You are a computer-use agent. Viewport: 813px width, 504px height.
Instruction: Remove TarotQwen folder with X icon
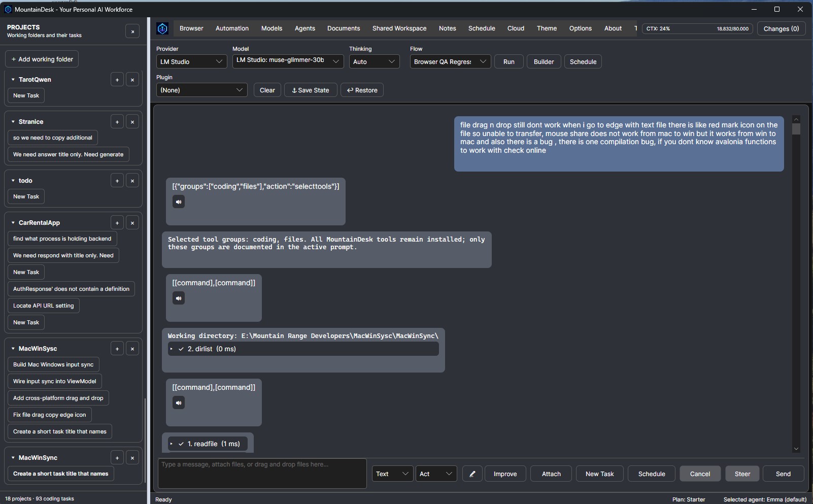click(132, 80)
